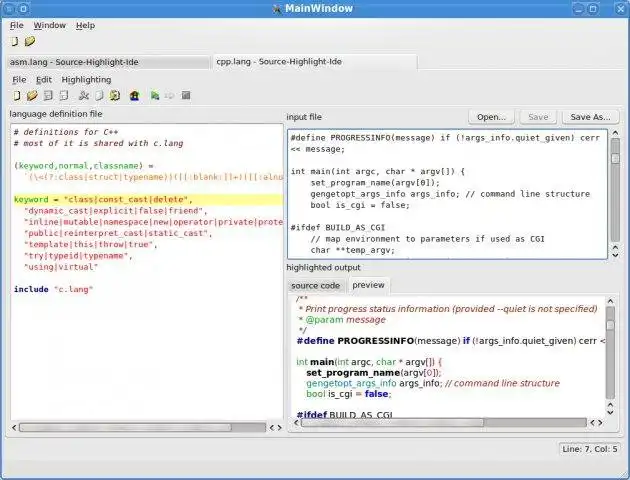Image resolution: width=630 pixels, height=480 pixels.
Task: Click the paste icon in editor toolbar
Action: 115,96
